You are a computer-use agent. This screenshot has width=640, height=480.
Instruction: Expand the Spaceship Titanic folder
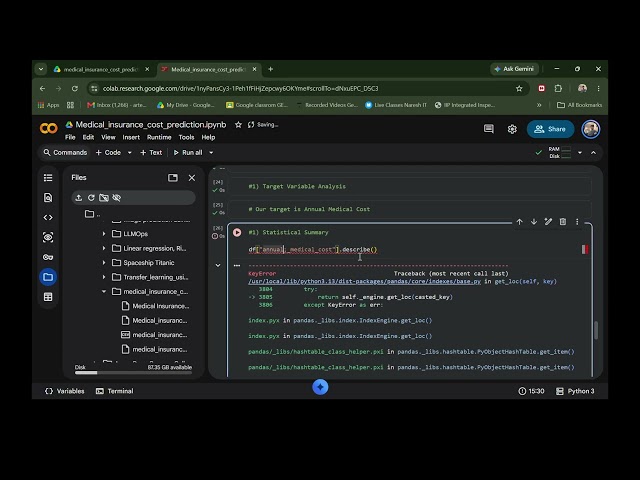click(104, 262)
